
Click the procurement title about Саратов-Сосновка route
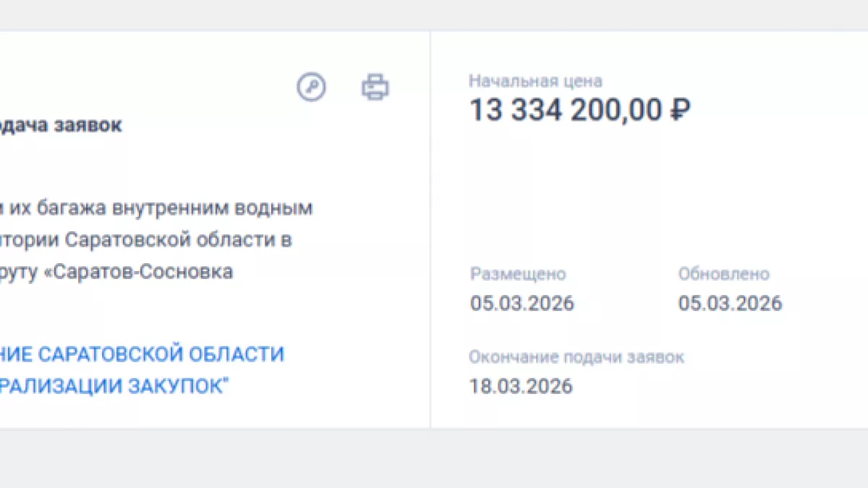tap(145, 239)
